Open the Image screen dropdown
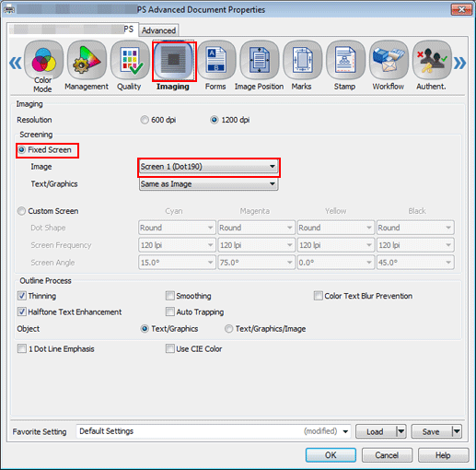 [209, 167]
